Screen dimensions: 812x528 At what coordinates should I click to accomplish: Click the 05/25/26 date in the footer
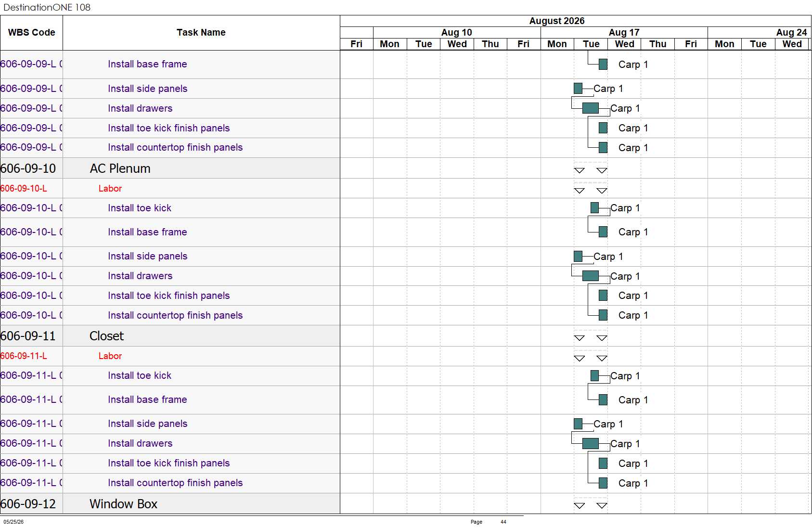click(x=13, y=522)
